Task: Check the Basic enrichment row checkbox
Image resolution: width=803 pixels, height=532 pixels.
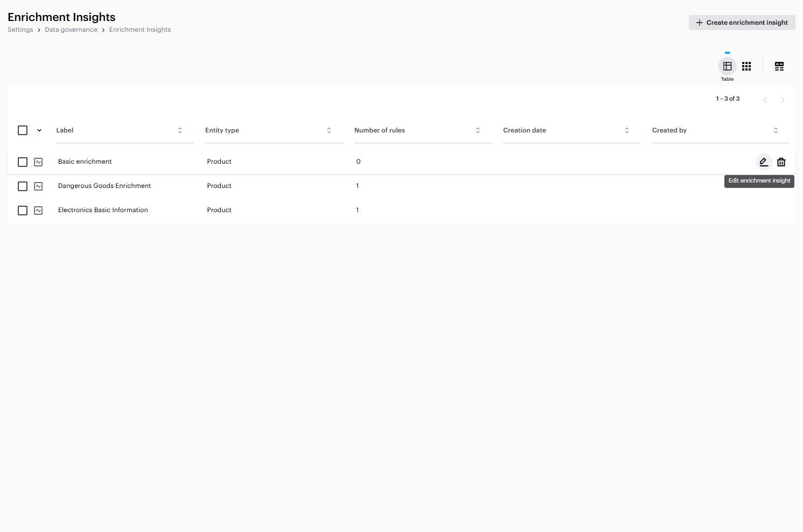Action: pyautogui.click(x=23, y=162)
